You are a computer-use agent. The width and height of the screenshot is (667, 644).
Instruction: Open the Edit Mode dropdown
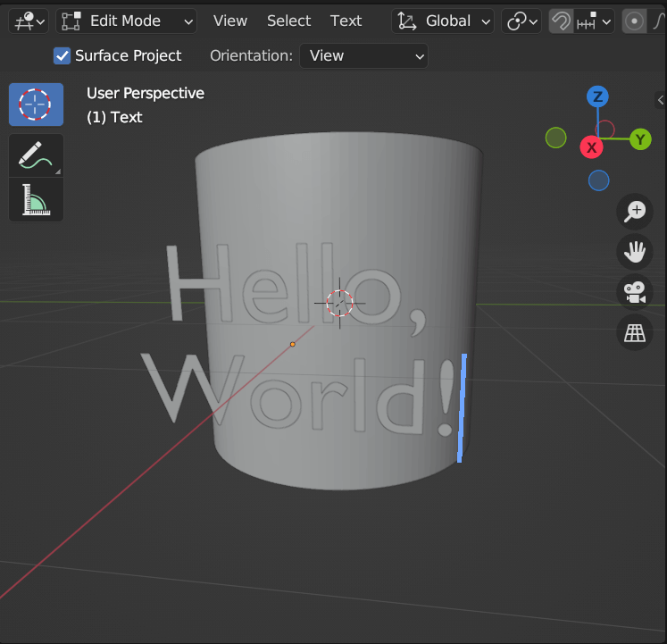[x=126, y=21]
